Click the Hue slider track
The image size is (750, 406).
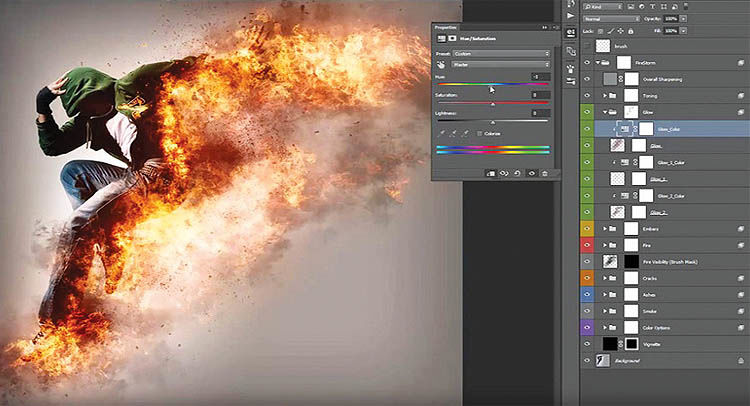coord(493,84)
